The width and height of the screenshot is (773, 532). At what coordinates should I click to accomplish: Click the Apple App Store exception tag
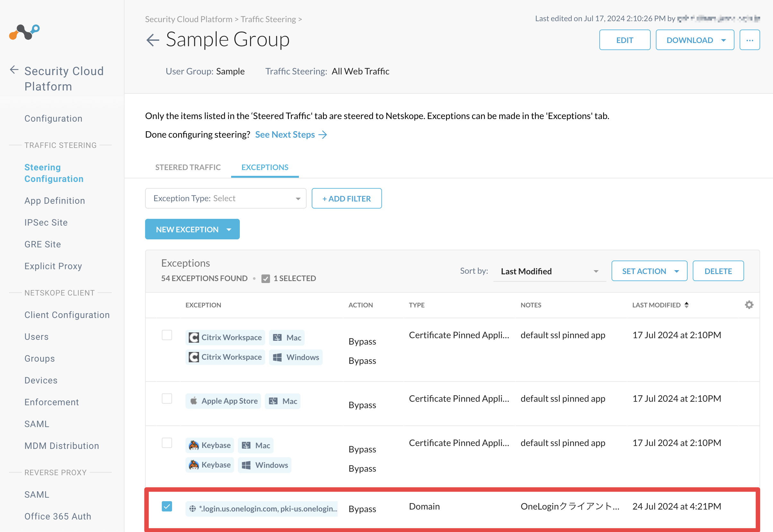223,401
